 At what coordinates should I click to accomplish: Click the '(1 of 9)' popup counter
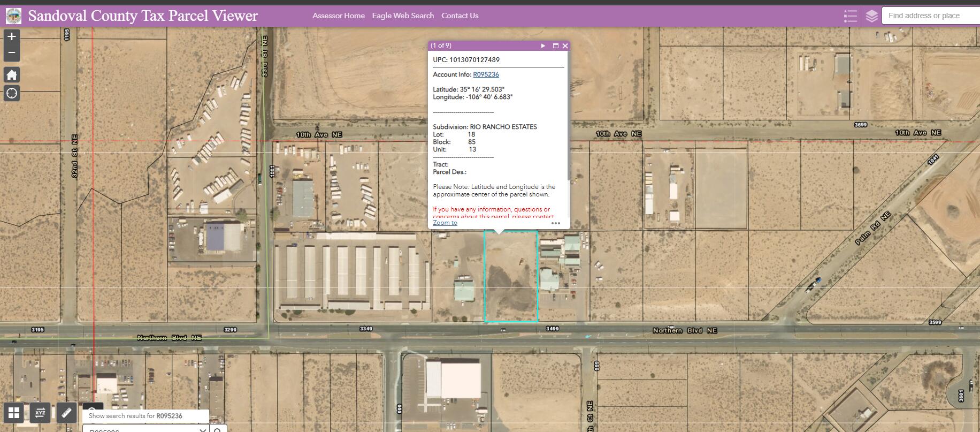click(441, 46)
